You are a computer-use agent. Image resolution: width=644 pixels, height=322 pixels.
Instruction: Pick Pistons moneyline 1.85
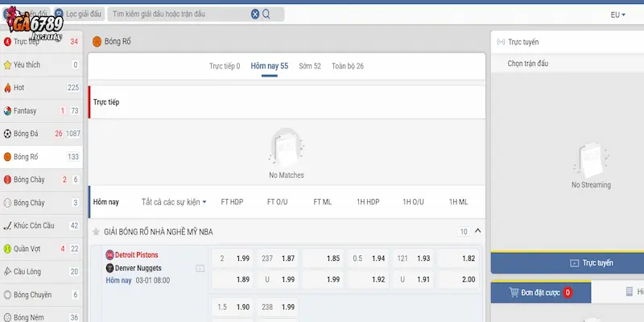(323, 258)
